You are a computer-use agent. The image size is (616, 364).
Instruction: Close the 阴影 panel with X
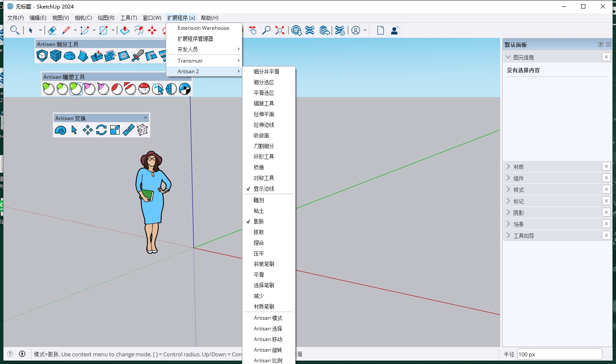click(x=606, y=212)
